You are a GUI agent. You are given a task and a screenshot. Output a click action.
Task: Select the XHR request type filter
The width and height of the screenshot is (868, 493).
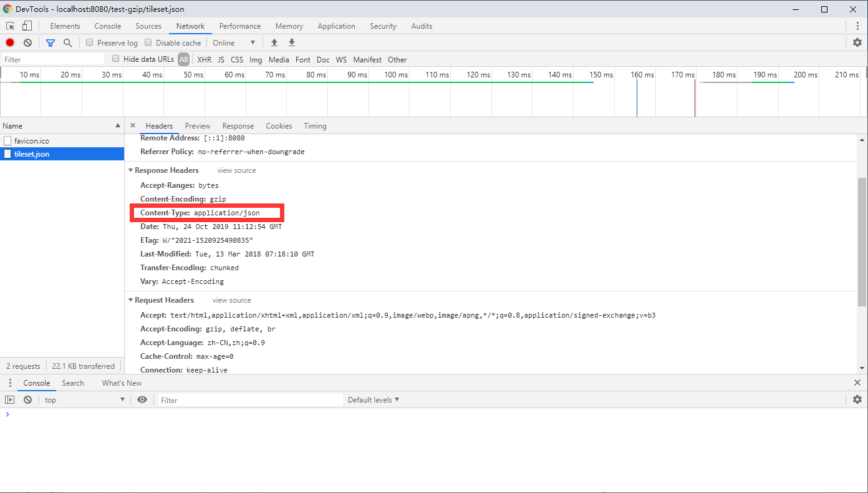[204, 59]
